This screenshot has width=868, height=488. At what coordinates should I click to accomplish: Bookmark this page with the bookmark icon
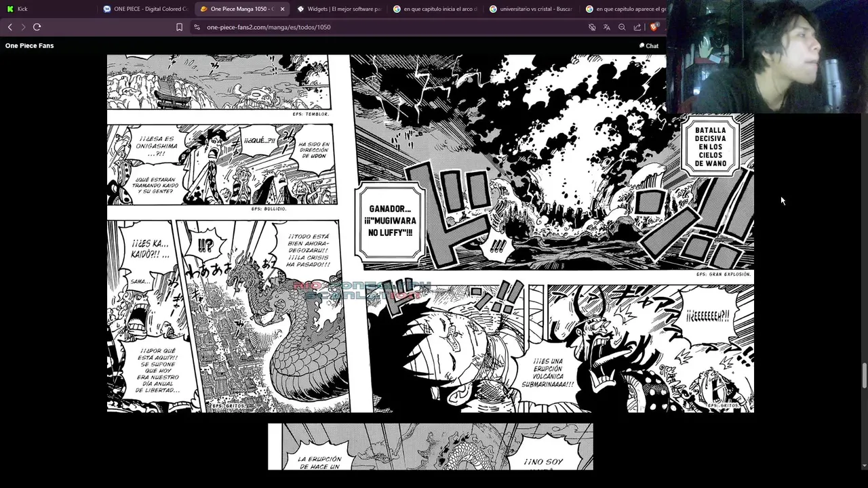pyautogui.click(x=179, y=27)
